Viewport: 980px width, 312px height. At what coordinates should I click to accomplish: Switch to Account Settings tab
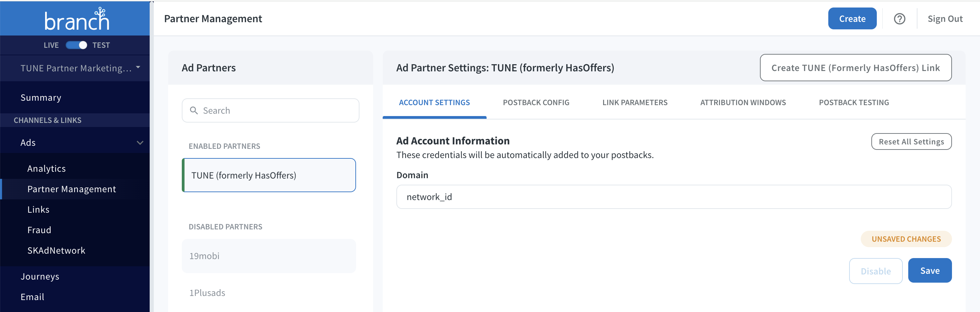tap(434, 103)
